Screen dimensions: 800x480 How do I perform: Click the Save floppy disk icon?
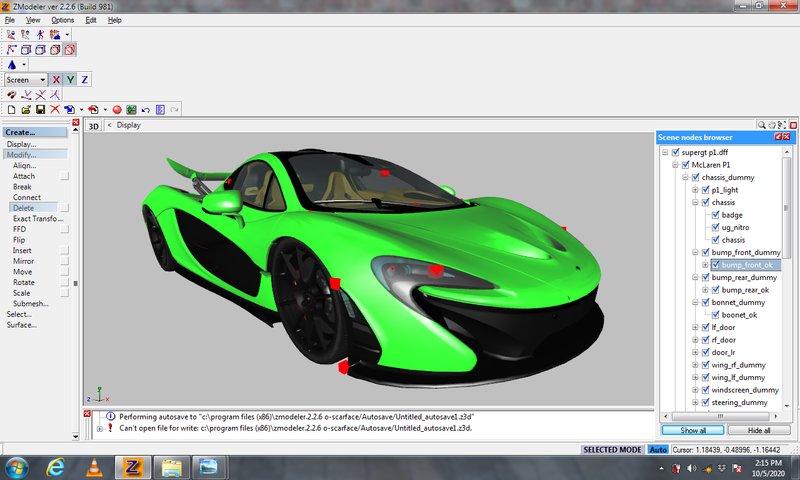[x=40, y=110]
